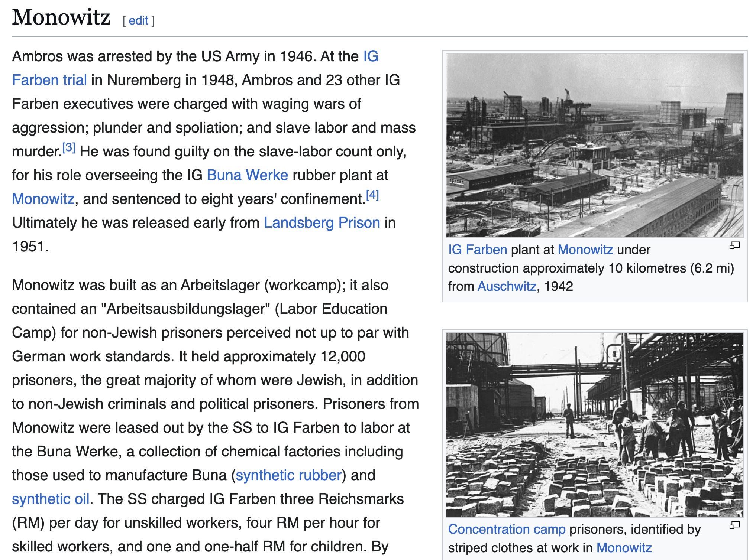756x560 pixels.
Task: Open the Monowitz link in the first paragraph
Action: coord(43,199)
